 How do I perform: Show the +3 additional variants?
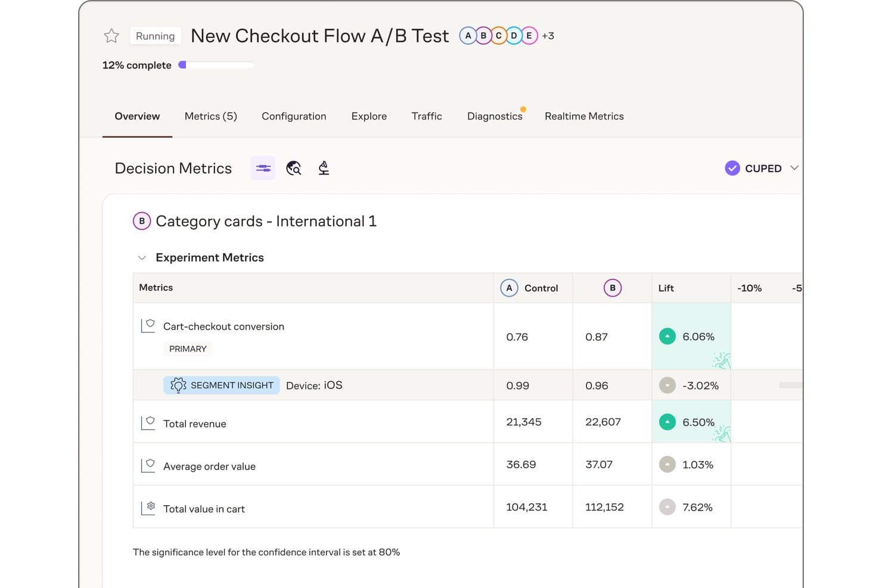click(x=548, y=36)
